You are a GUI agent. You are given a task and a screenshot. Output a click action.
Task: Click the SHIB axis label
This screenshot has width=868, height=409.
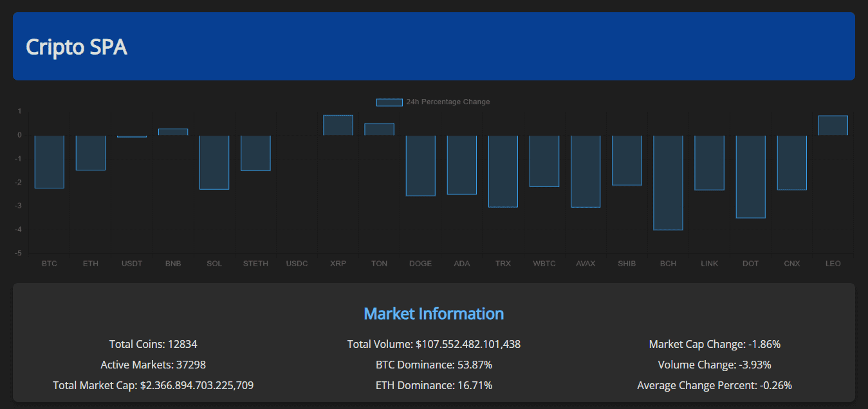626,263
